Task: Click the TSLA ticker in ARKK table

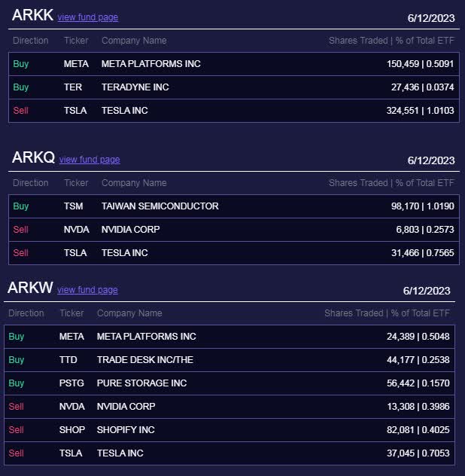Action: [x=75, y=111]
